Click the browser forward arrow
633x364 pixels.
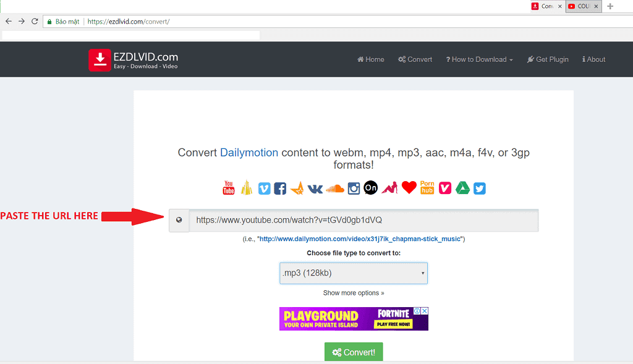tap(22, 22)
